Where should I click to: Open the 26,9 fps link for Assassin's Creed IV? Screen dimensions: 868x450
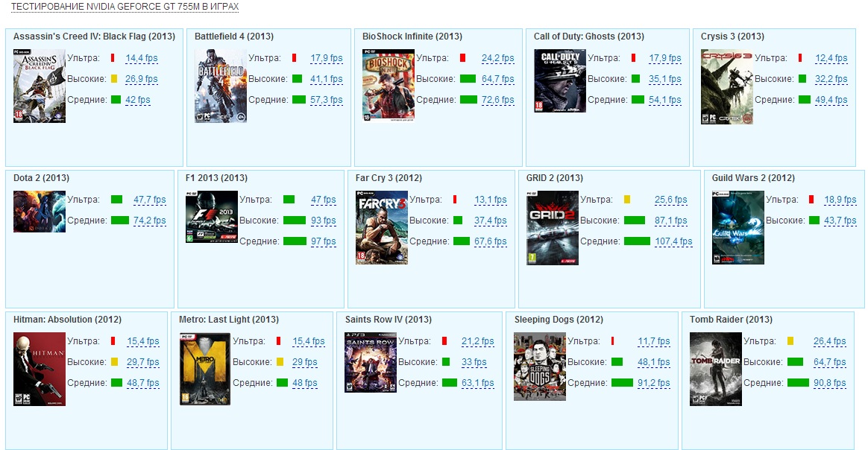142,79
